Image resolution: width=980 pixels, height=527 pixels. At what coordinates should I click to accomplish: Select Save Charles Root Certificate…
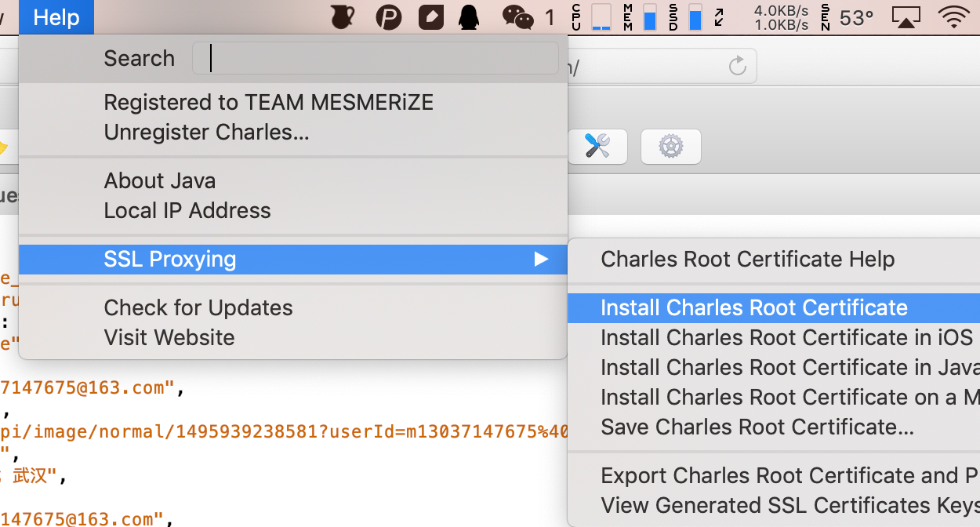click(x=774, y=427)
